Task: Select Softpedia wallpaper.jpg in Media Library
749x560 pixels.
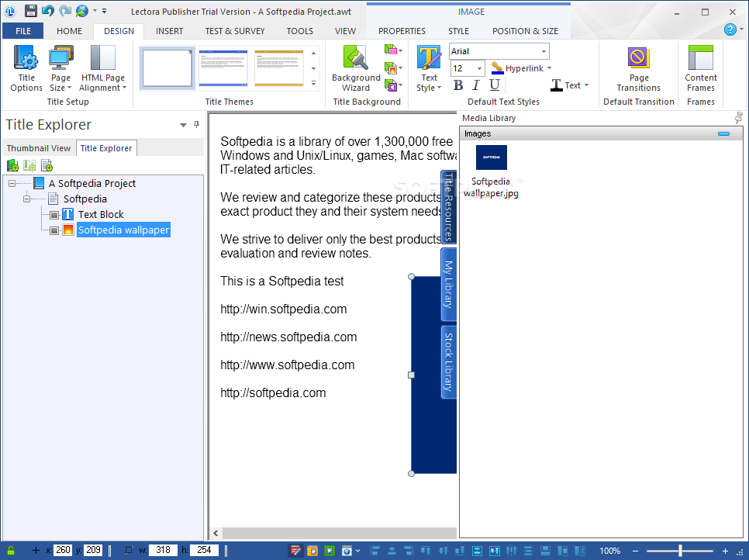Action: (x=491, y=171)
